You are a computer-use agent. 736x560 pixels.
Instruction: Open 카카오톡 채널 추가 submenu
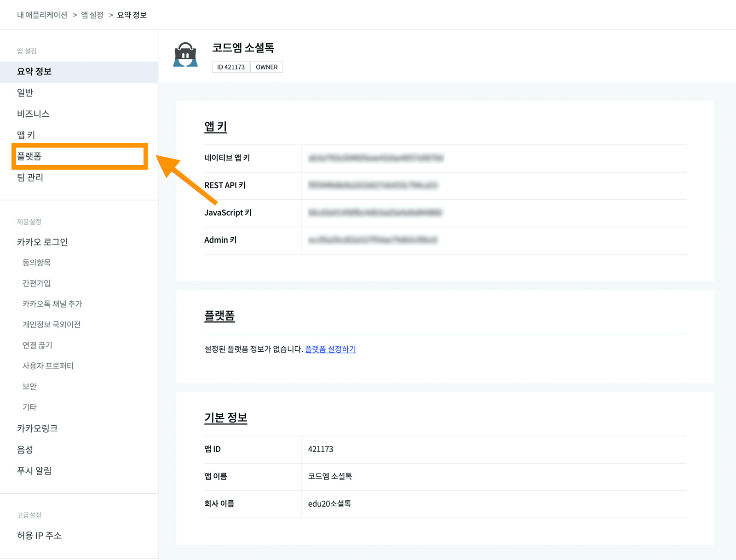click(x=52, y=304)
